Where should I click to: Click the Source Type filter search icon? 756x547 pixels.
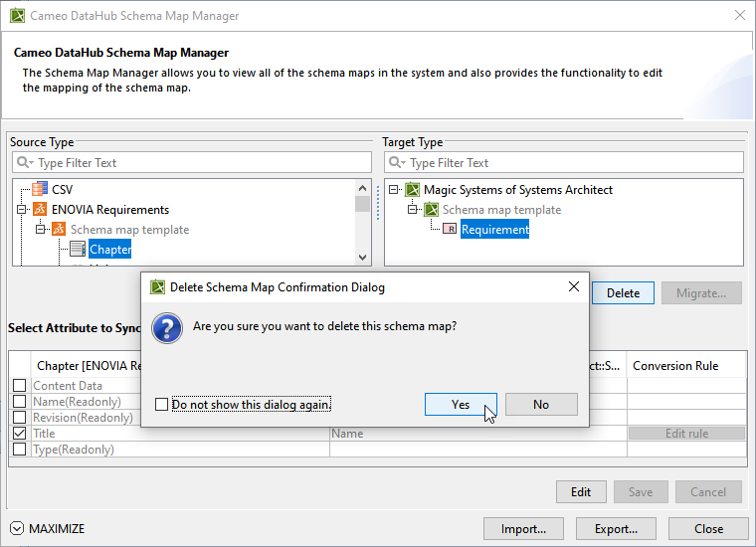coord(25,163)
